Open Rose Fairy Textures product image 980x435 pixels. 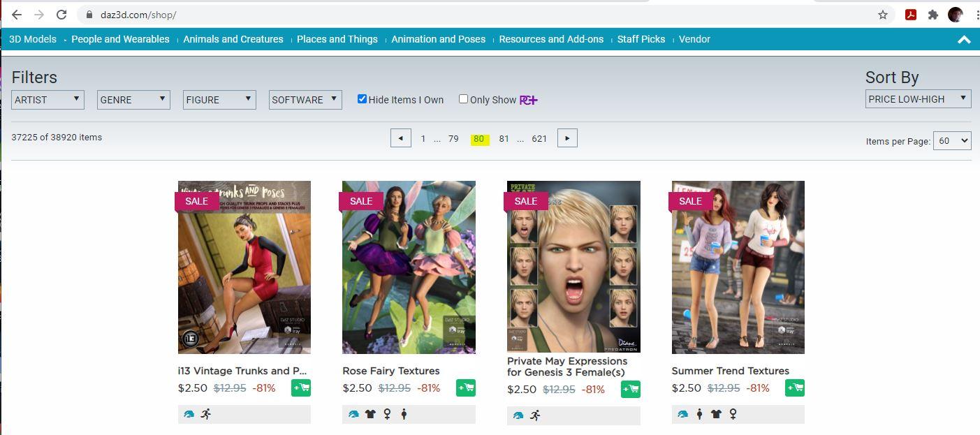click(x=409, y=267)
